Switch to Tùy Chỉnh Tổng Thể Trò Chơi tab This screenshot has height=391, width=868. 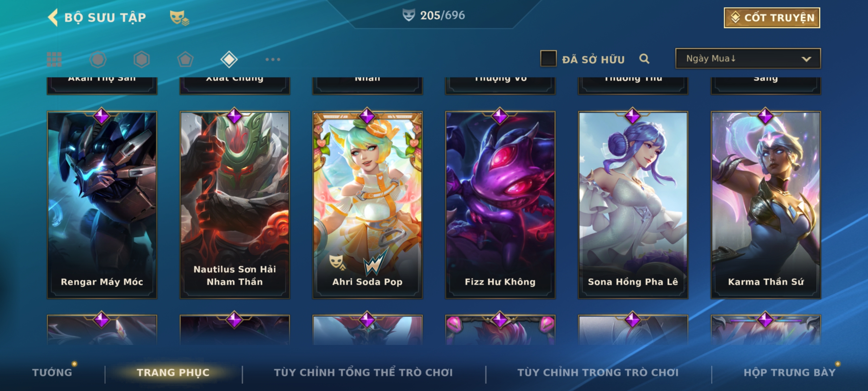[363, 373]
